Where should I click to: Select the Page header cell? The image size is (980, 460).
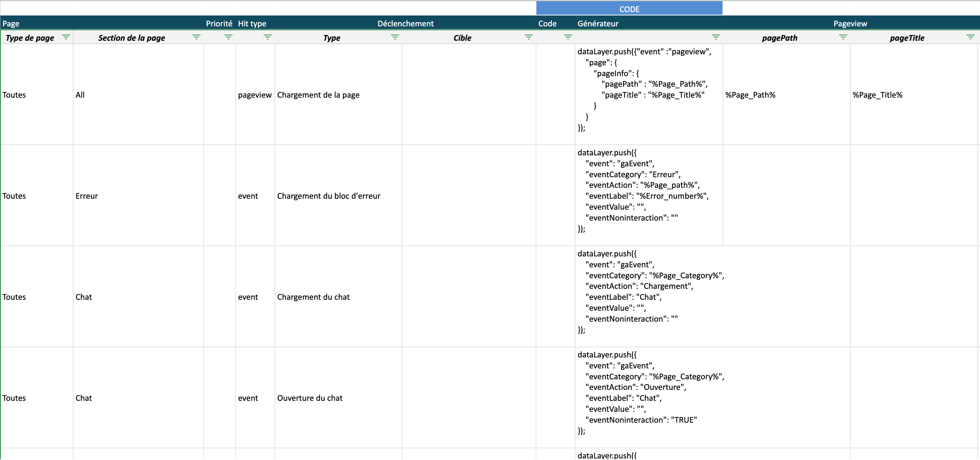101,24
